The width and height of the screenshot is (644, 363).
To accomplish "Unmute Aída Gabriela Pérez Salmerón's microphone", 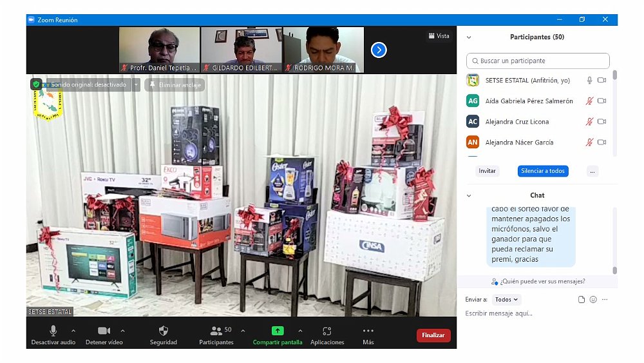I will point(589,101).
